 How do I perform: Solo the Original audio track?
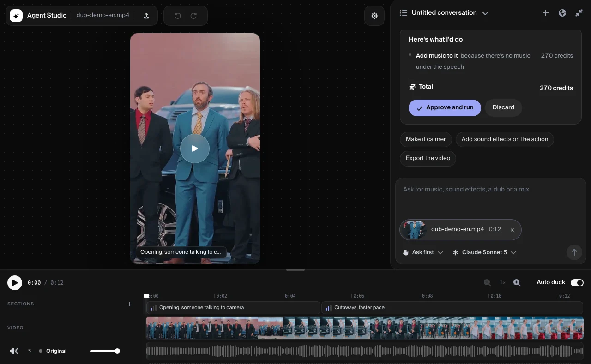(x=30, y=351)
